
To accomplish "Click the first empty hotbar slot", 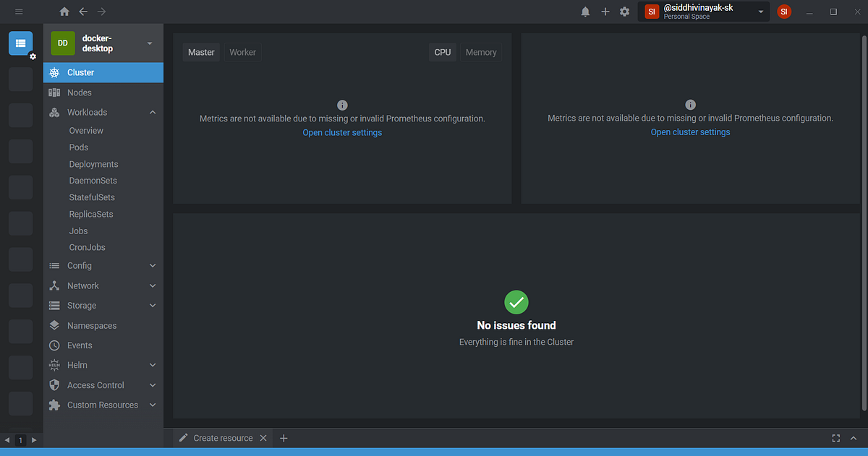I will (x=20, y=79).
